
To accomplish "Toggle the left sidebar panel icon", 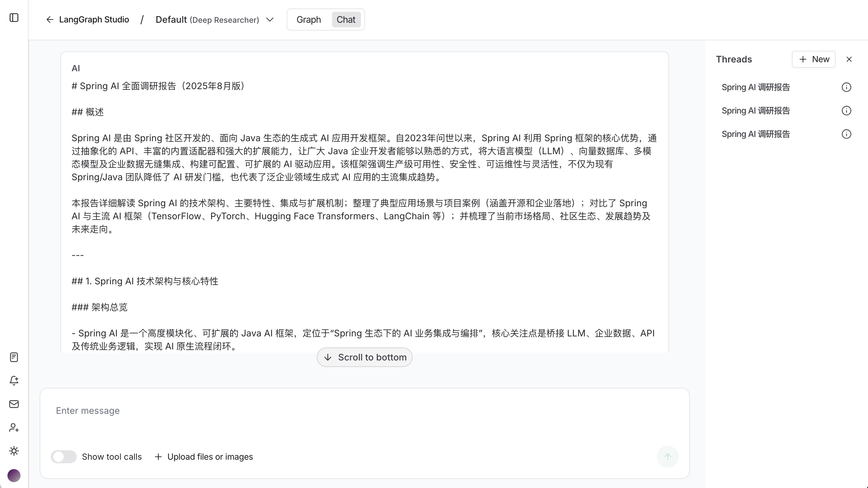I will [x=14, y=18].
